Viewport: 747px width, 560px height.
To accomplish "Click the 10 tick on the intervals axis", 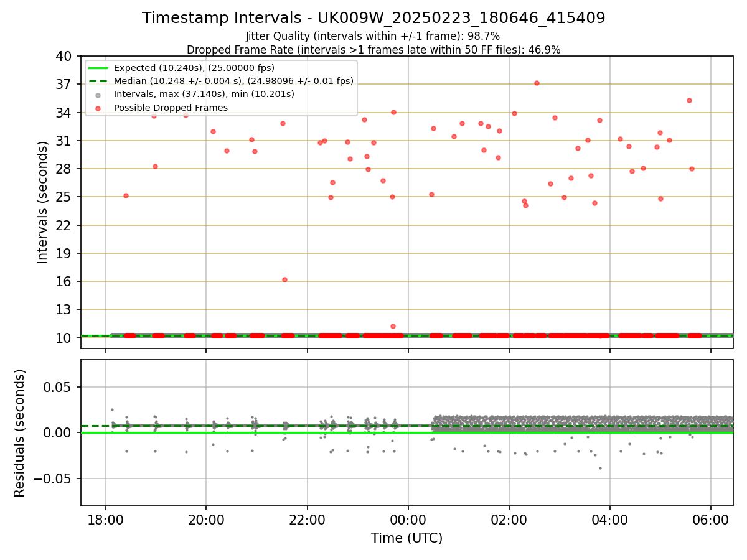I will [x=65, y=338].
